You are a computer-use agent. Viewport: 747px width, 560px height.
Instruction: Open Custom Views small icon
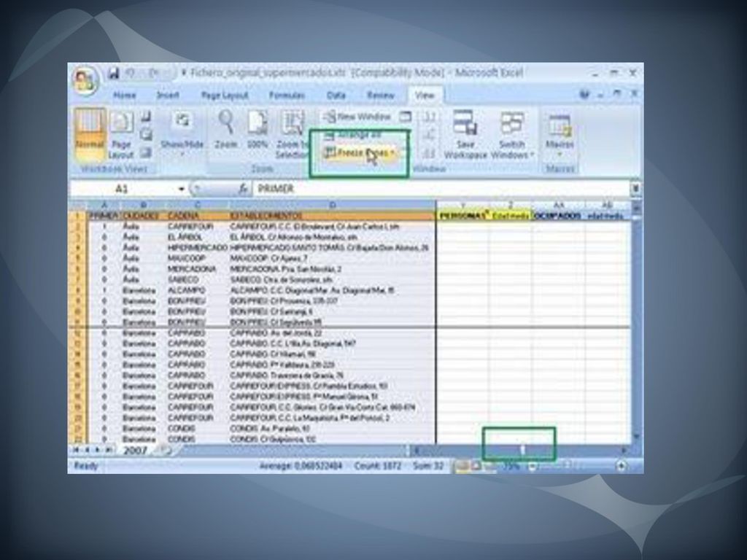146,135
